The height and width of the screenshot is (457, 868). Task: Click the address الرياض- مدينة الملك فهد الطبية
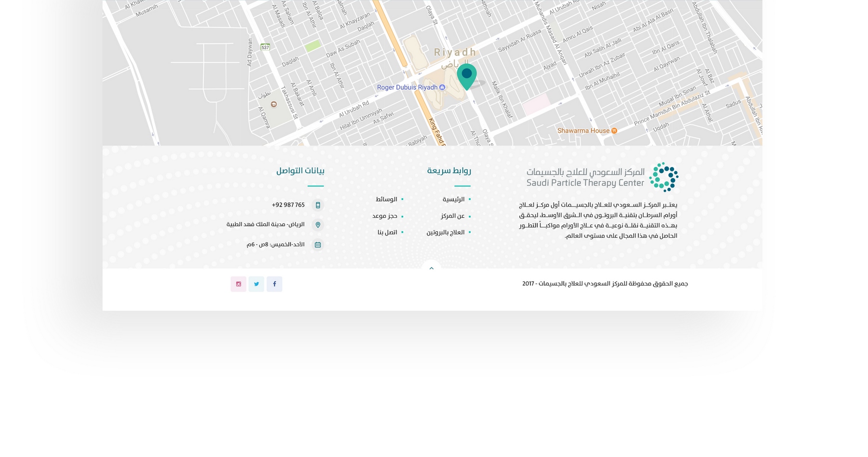(x=266, y=224)
